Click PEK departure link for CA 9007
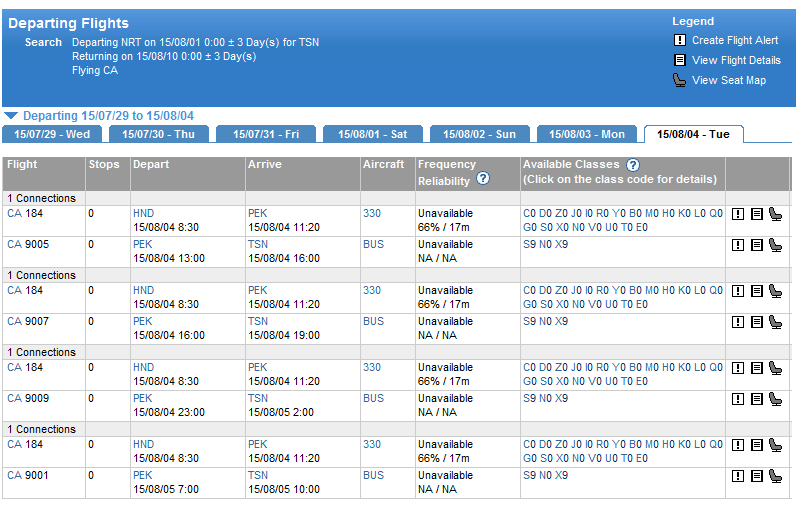The height and width of the screenshot is (508, 798). [x=142, y=321]
